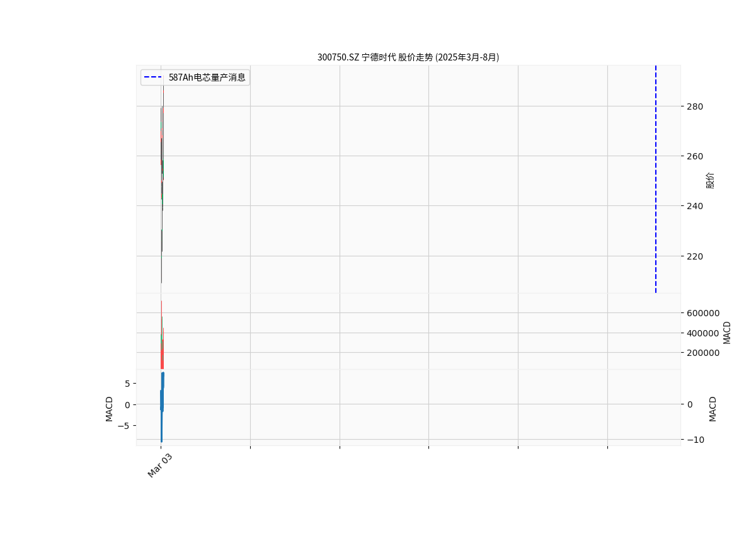Click the chart title 300750.SZ 宁德时代
This screenshot has width=756, height=543.
point(408,57)
